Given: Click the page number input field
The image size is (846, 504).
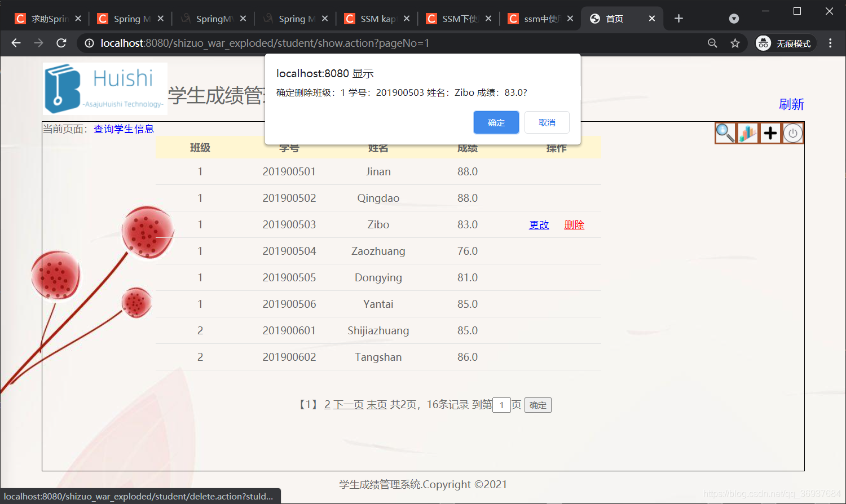Looking at the screenshot, I should (501, 405).
